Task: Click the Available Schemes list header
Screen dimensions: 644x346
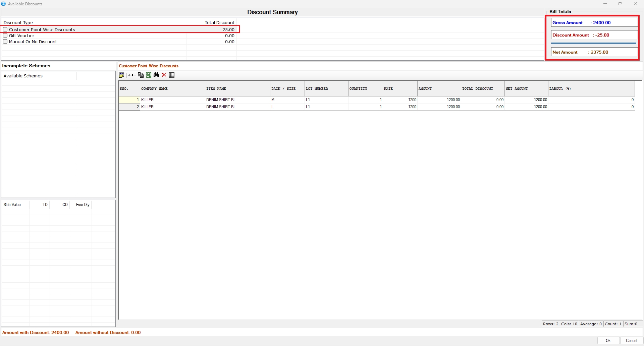Action: [23, 76]
